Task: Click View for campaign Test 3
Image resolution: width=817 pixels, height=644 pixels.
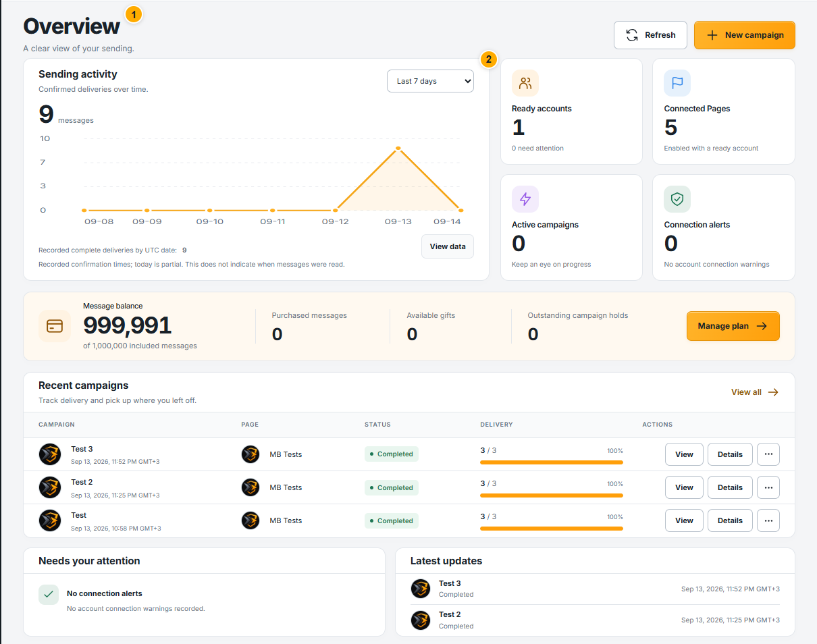Action: [x=684, y=454]
